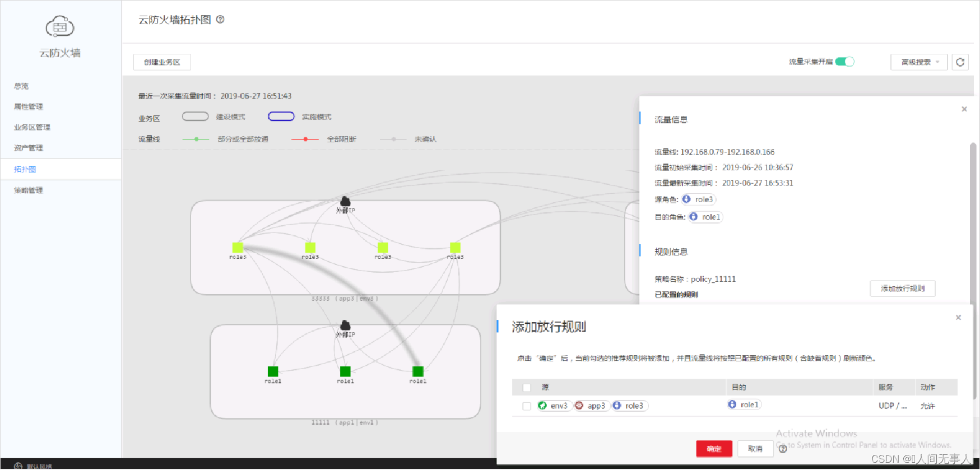The height and width of the screenshot is (470, 980).
Task: Click the 192.168.0.79-192.168.0.166 flow line text
Action: (x=727, y=152)
